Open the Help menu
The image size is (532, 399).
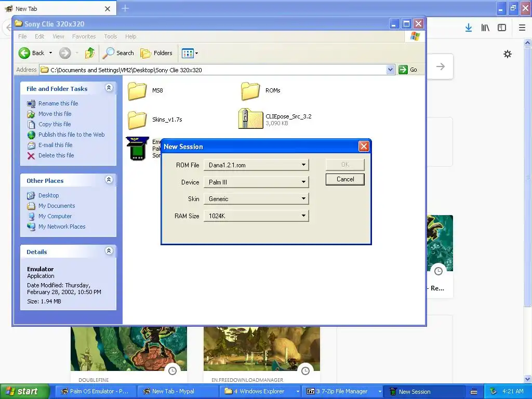(130, 36)
